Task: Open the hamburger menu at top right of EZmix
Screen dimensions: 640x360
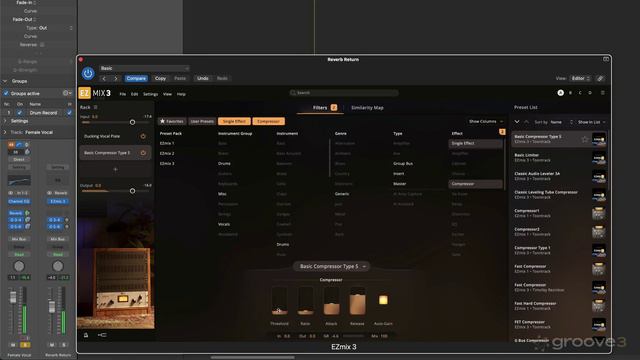Action: (602, 93)
